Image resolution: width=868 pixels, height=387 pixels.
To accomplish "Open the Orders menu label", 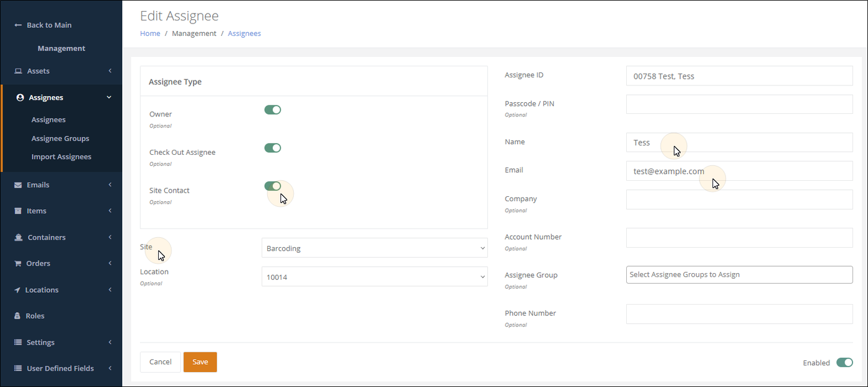I will tap(38, 264).
